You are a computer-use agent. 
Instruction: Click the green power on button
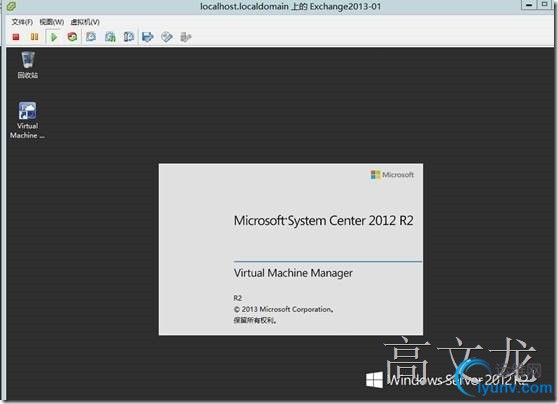[x=54, y=37]
